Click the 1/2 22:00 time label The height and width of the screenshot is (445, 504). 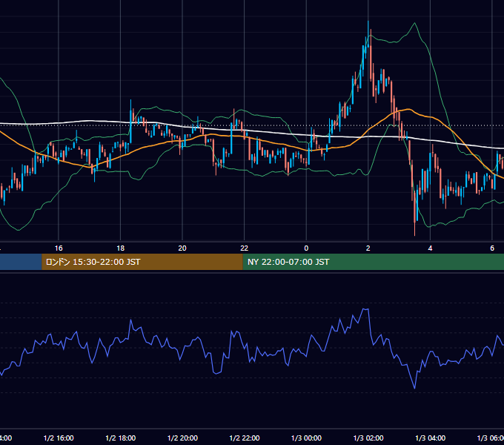[245, 438]
